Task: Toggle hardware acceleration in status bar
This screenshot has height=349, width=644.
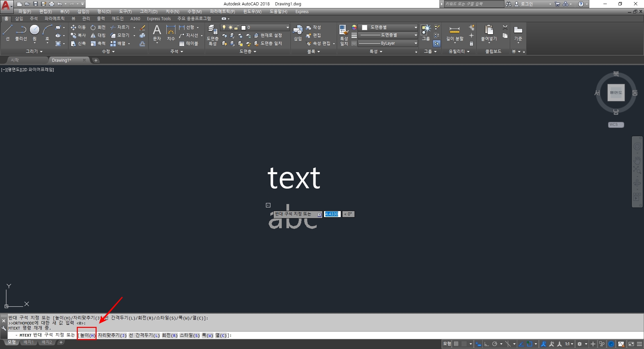Action: tap(611, 344)
